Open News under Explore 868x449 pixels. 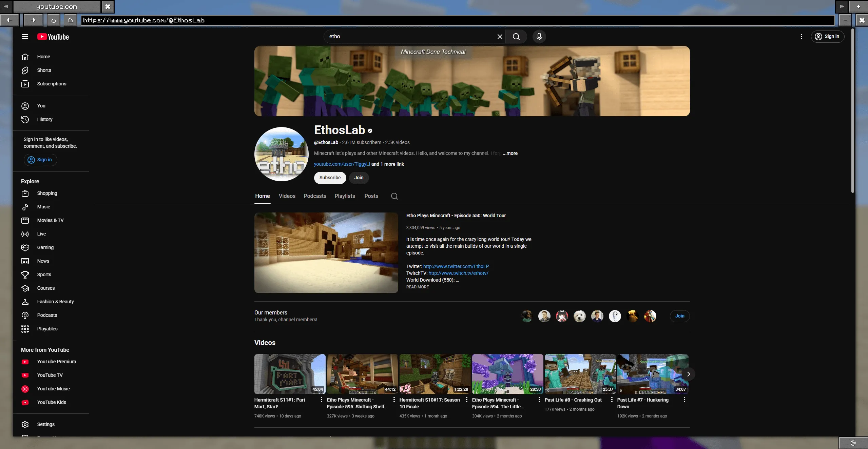tap(51, 261)
